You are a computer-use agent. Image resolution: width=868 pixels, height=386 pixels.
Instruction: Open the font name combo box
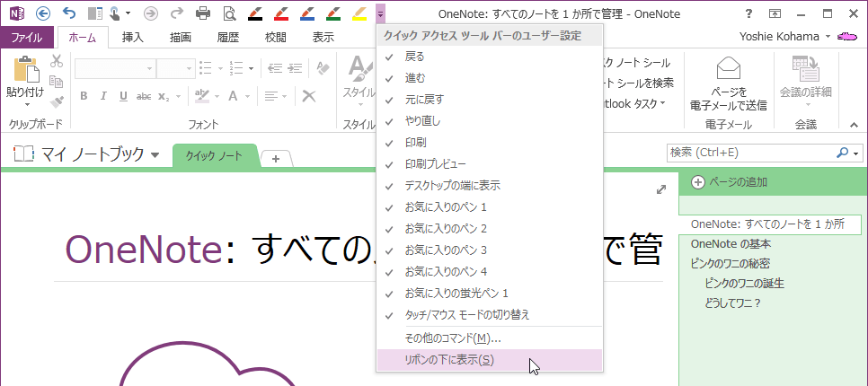point(115,68)
